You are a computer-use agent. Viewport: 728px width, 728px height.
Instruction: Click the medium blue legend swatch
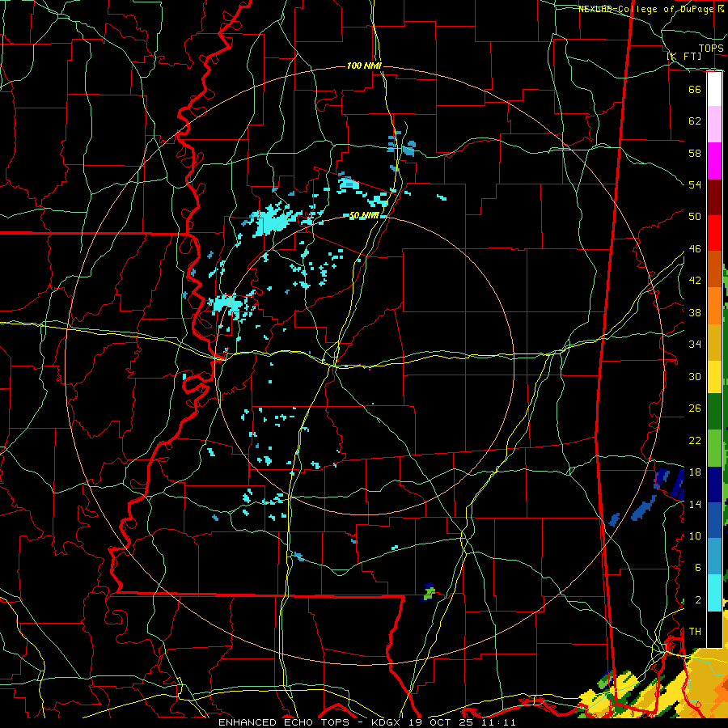coord(714,520)
